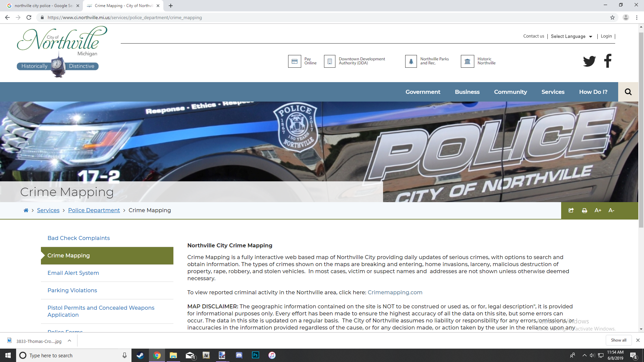This screenshot has height=362, width=644.
Task: Open the Facebook page icon
Action: pos(607,61)
